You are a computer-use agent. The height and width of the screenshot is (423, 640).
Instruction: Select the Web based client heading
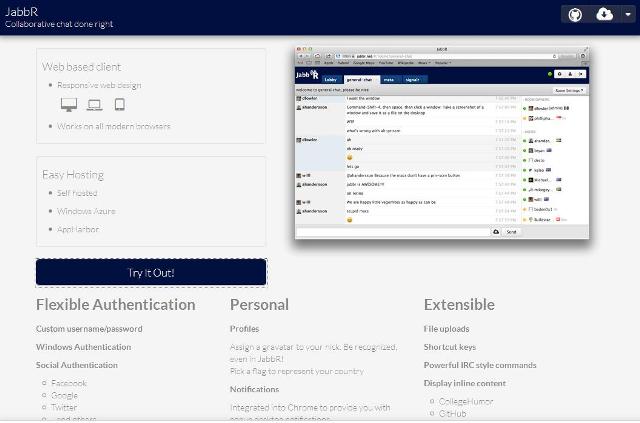tap(81, 67)
